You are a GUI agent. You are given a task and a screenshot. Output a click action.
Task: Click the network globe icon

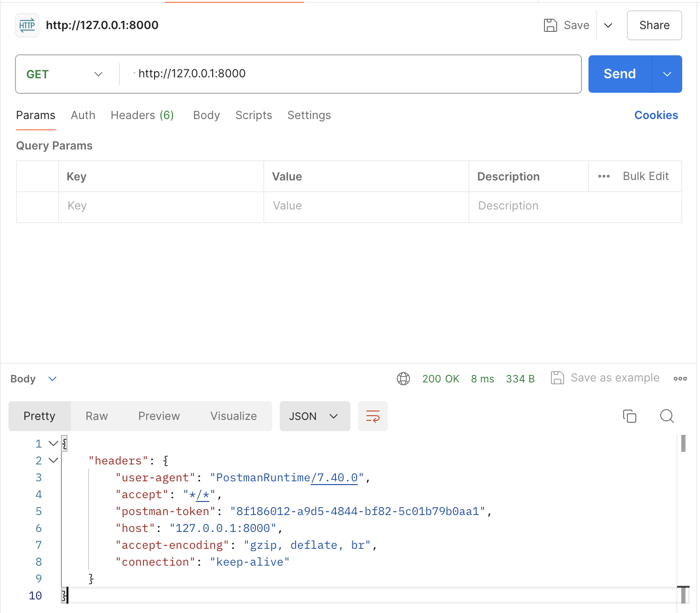click(403, 379)
